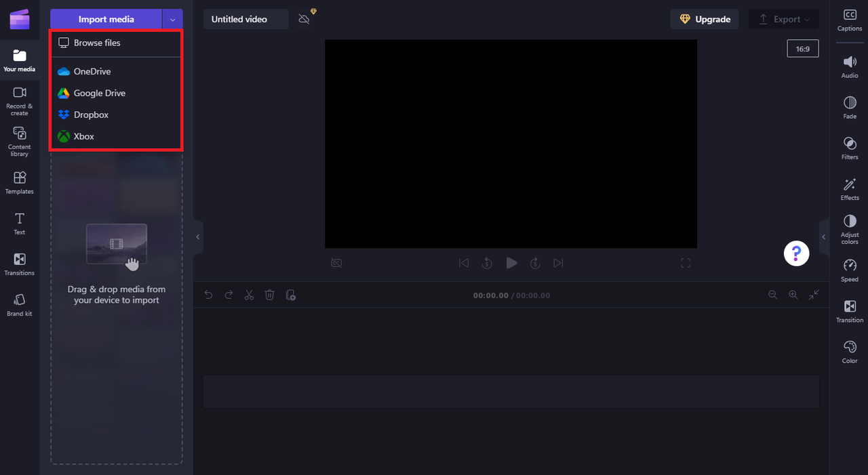The height and width of the screenshot is (475, 868).
Task: Expand the right properties panel
Action: point(824,237)
